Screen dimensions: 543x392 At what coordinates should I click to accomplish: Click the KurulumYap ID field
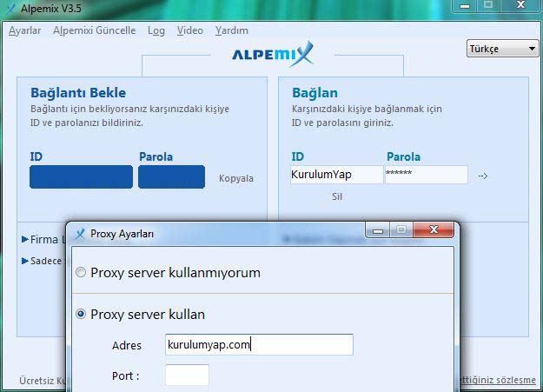click(x=336, y=175)
